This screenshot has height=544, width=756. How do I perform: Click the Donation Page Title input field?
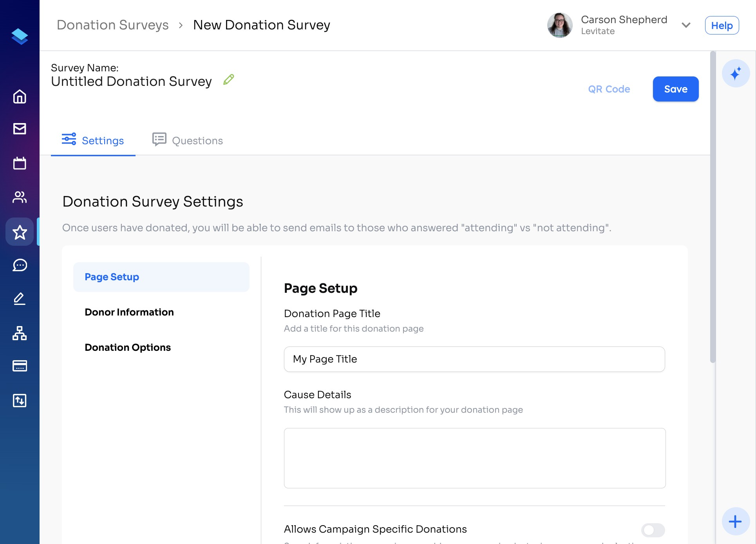474,359
